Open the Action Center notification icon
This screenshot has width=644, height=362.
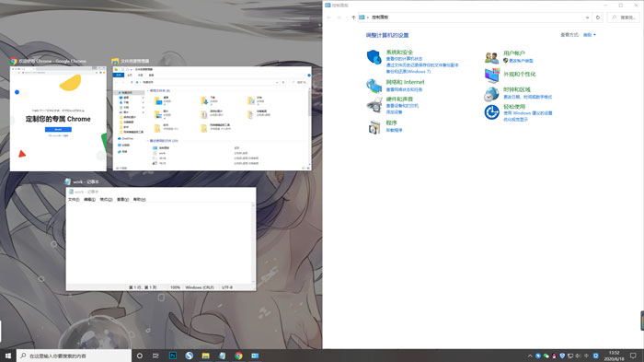click(633, 356)
